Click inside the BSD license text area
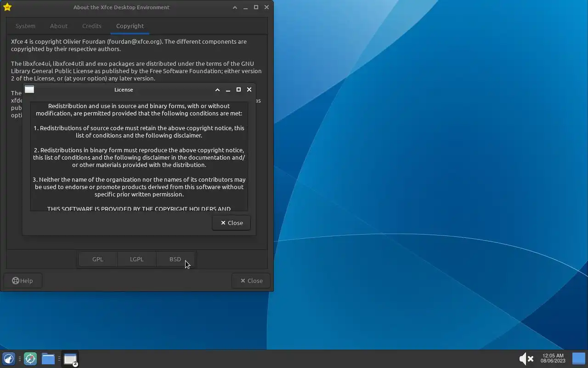The image size is (588, 368). [139, 156]
